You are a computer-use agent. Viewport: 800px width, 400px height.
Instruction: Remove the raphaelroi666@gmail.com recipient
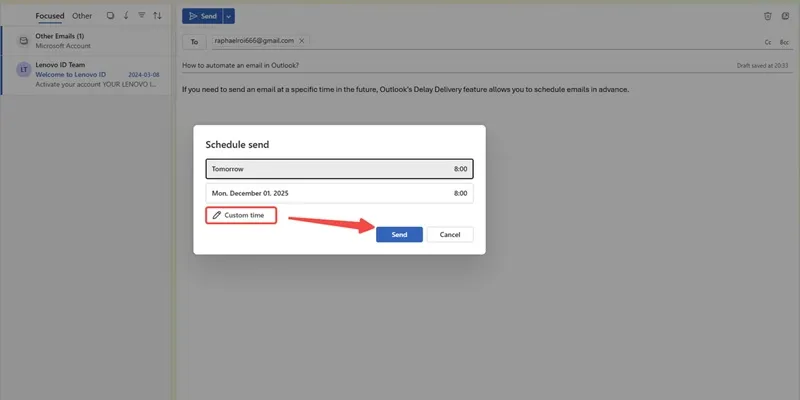click(302, 41)
